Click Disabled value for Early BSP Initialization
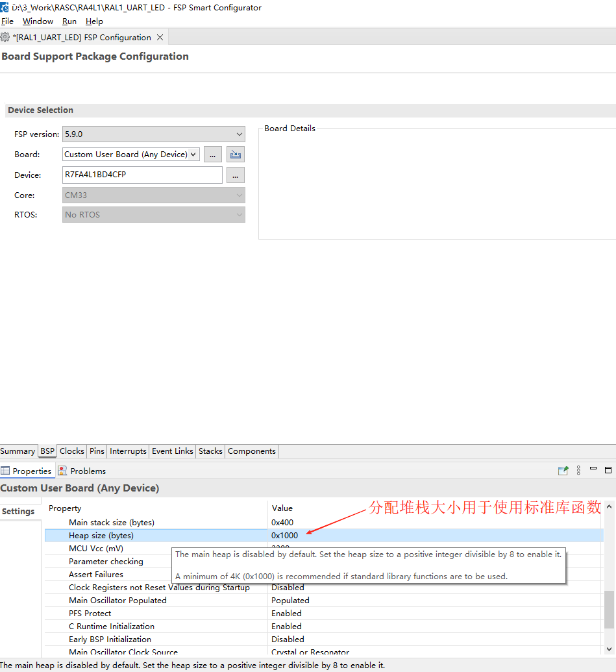Viewport: 616px width, 672px height. coord(288,640)
